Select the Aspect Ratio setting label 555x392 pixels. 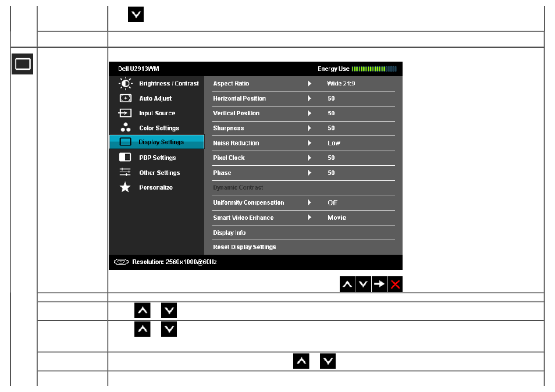tap(231, 84)
